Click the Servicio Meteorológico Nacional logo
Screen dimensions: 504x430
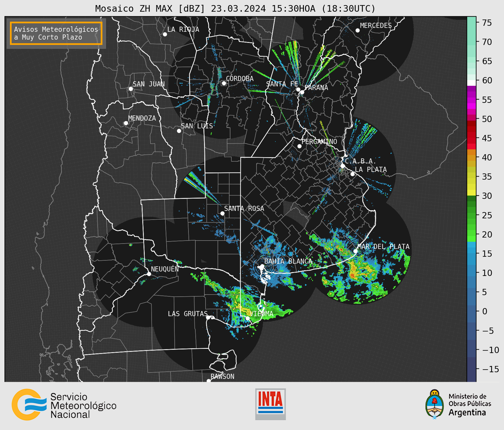point(64,405)
